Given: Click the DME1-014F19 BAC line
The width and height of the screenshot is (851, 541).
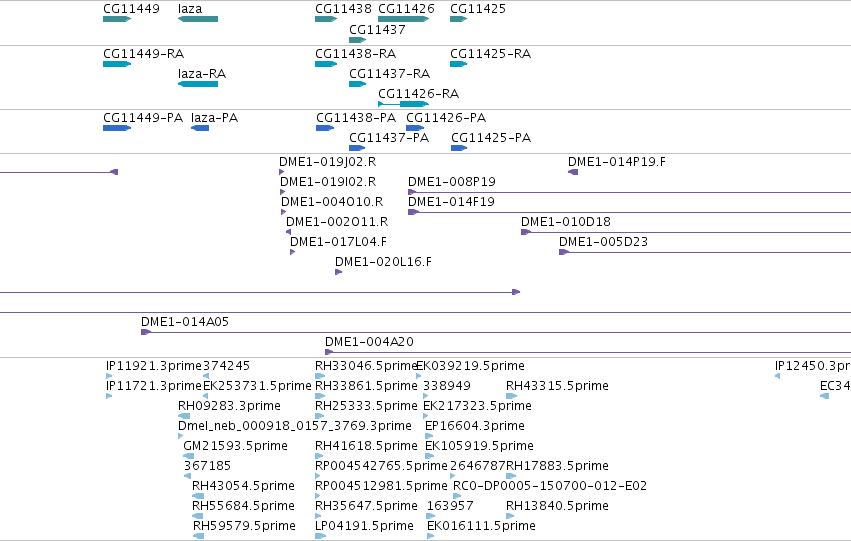Looking at the screenshot, I should (630, 212).
